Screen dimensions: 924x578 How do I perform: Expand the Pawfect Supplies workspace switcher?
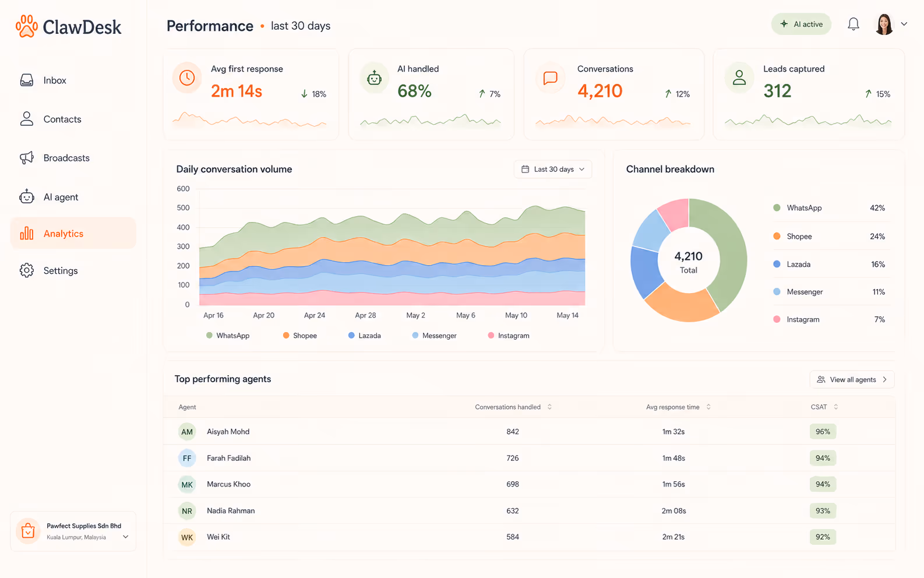[x=73, y=531]
